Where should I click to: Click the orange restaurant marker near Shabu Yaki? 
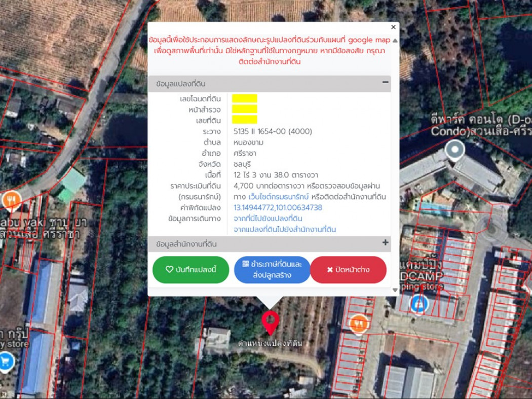(11, 200)
